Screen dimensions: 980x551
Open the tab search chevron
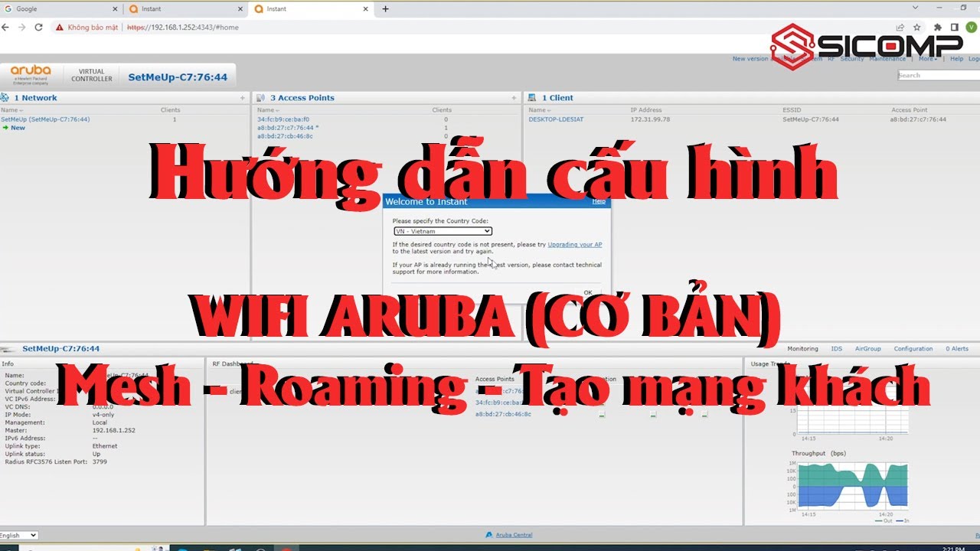916,8
